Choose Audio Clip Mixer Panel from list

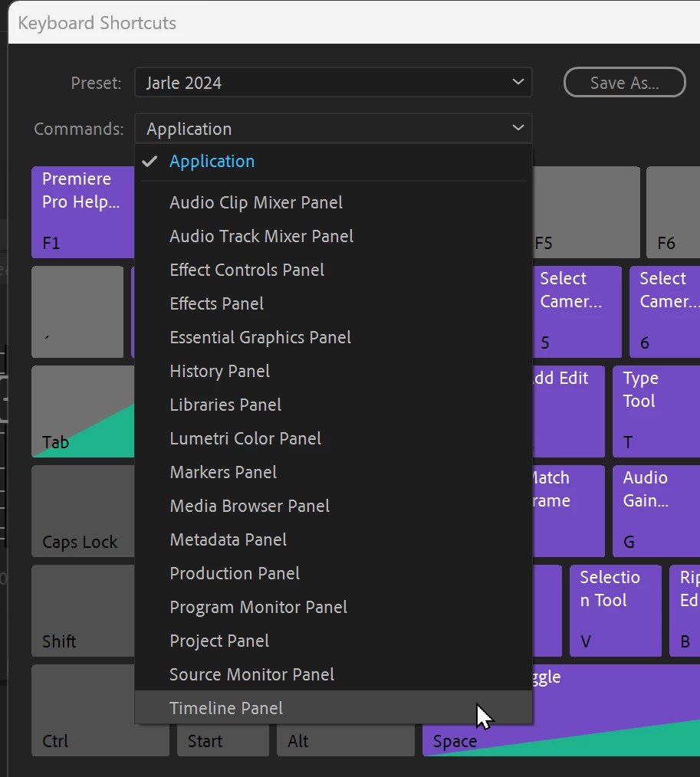click(x=334, y=202)
